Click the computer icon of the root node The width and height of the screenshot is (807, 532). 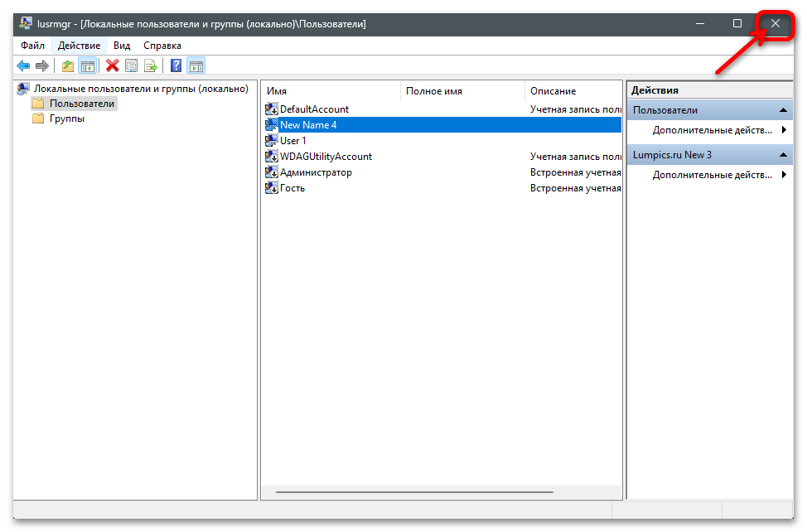tap(23, 89)
